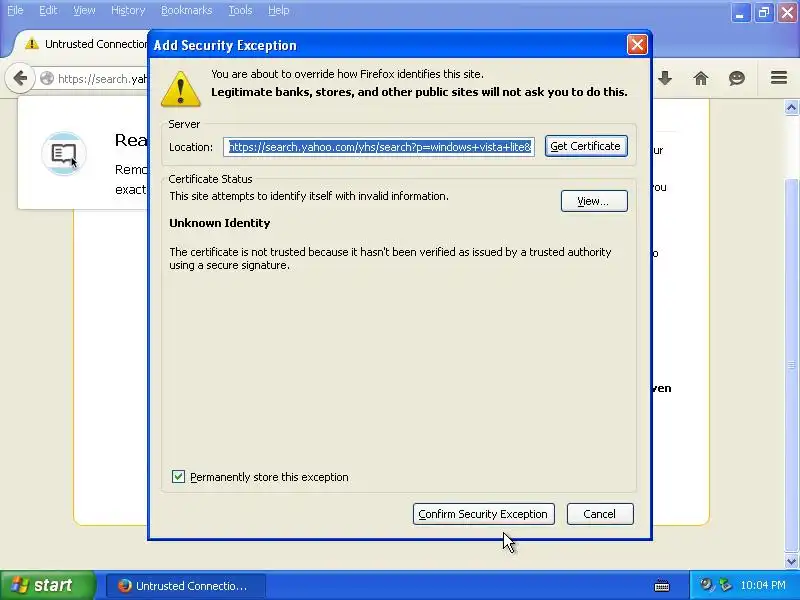The height and width of the screenshot is (600, 800).
Task: Open the Tools menu
Action: (x=240, y=10)
